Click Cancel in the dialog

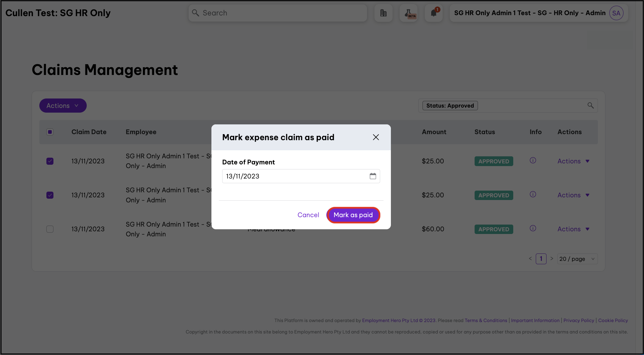point(308,215)
